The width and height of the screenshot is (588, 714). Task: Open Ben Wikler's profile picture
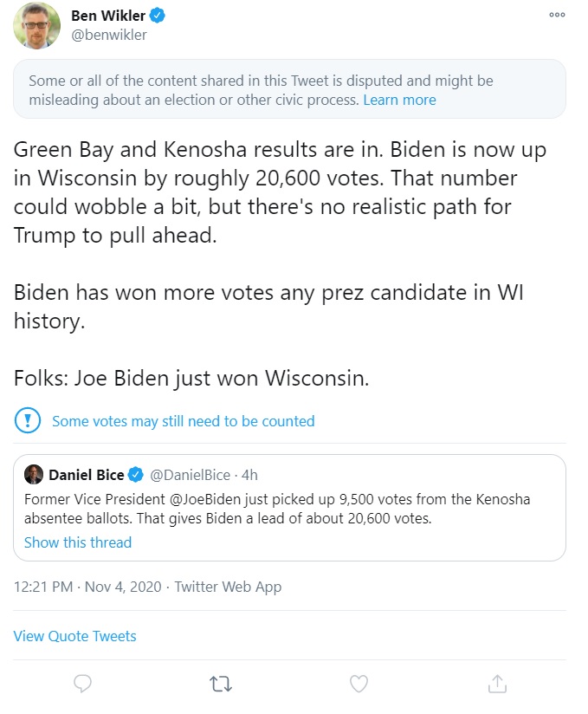[x=36, y=26]
